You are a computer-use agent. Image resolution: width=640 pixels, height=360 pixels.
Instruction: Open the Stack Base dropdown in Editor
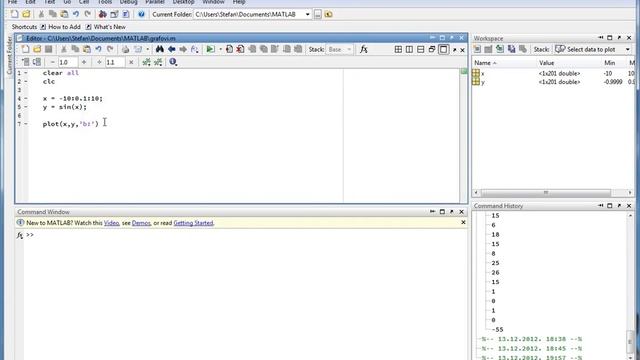click(339, 49)
